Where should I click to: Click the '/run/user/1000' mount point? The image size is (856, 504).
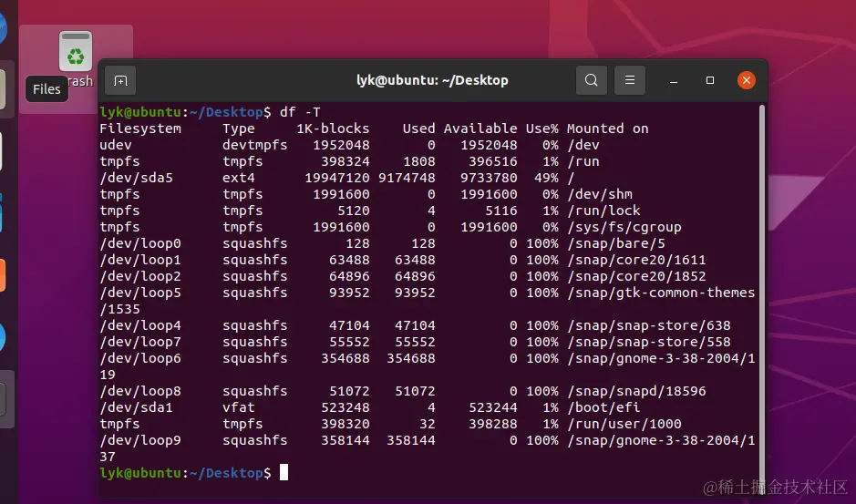click(624, 424)
